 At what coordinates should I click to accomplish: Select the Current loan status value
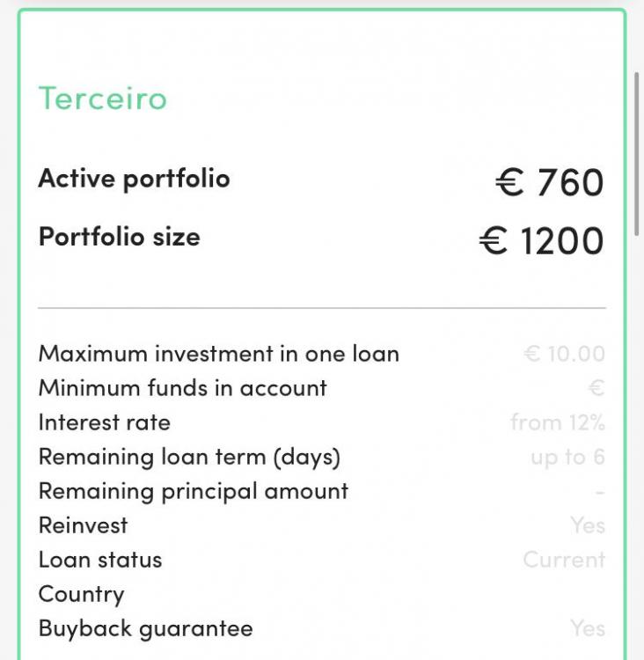point(564,560)
